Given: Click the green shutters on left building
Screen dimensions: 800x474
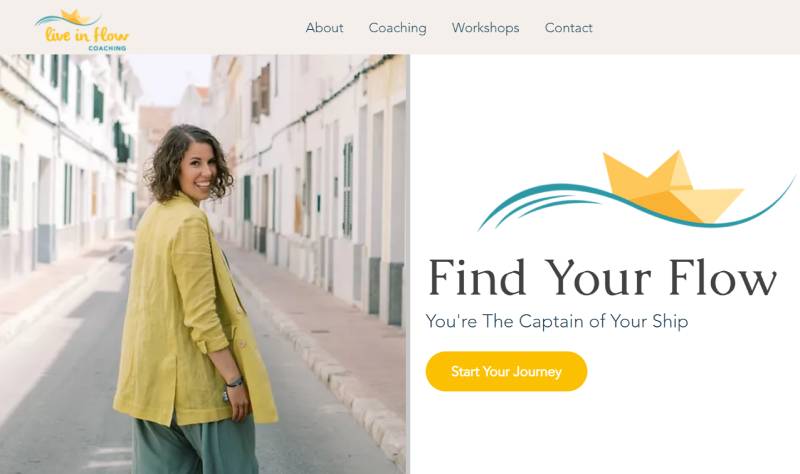Looking at the screenshot, I should click(97, 104).
